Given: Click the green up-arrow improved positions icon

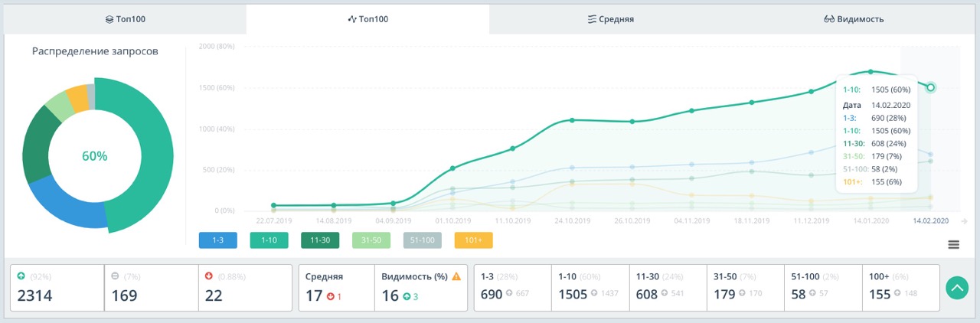Looking at the screenshot, I should pos(21,276).
